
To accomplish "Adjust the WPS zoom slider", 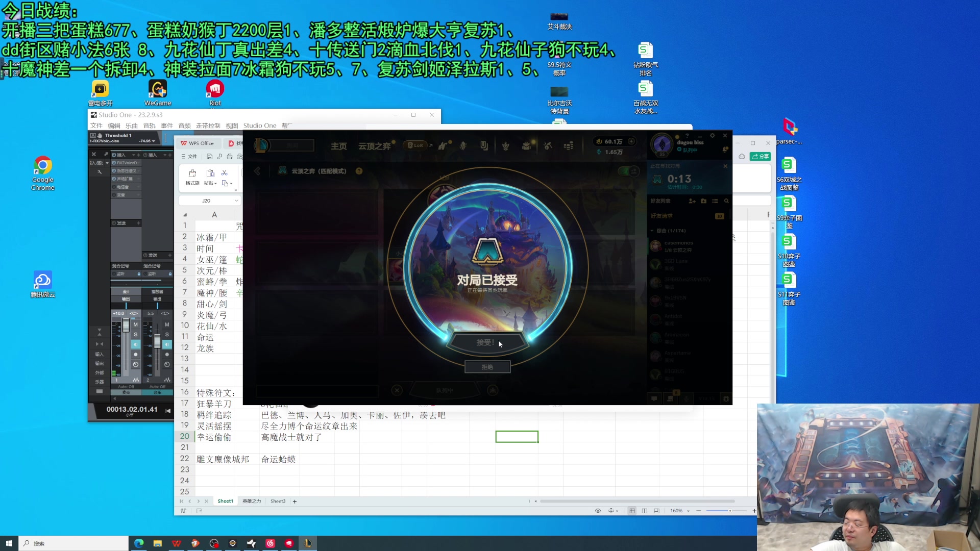I will point(730,511).
